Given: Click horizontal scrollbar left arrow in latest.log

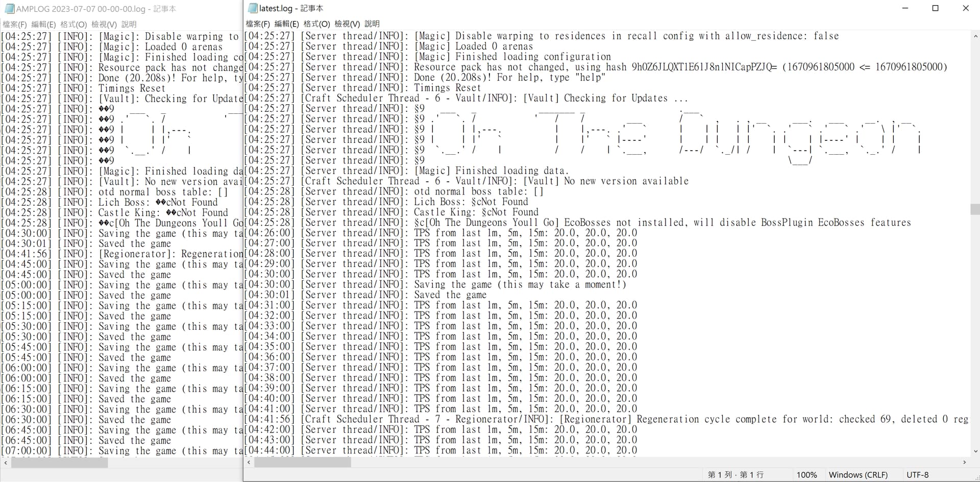Looking at the screenshot, I should click(x=249, y=462).
